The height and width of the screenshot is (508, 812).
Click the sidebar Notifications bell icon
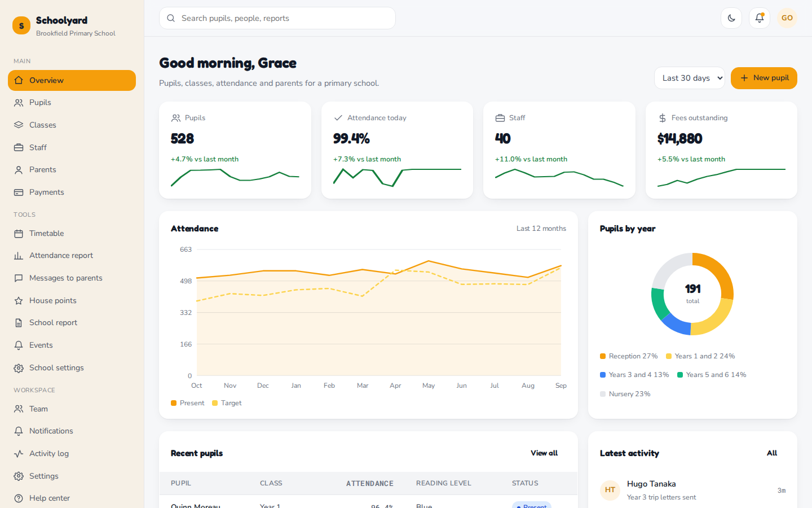[19, 431]
